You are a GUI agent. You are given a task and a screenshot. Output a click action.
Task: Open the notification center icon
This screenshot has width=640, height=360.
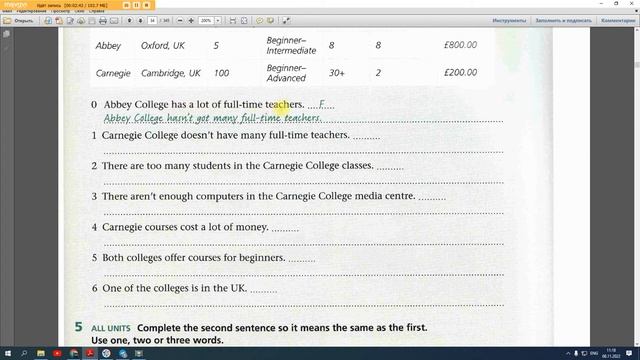(629, 353)
